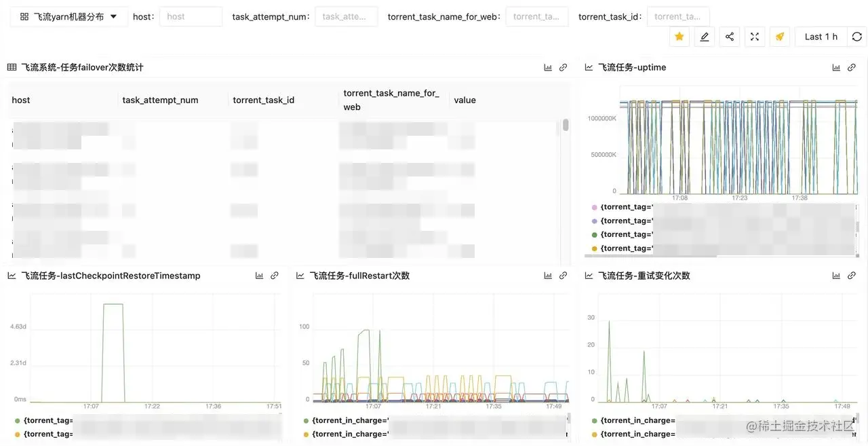Click the uptime legend vertical scrollbar
Image resolution: width=868 pixels, height=446 pixels.
(857, 228)
